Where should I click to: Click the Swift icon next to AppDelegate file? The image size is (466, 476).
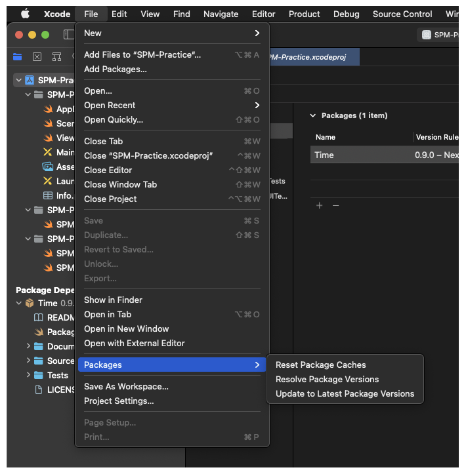[x=48, y=109]
